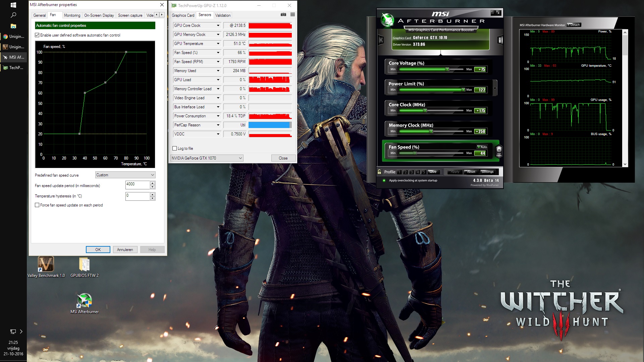Switch to the Screen capture tab
Screen dimensions: 644x362
[x=130, y=15]
